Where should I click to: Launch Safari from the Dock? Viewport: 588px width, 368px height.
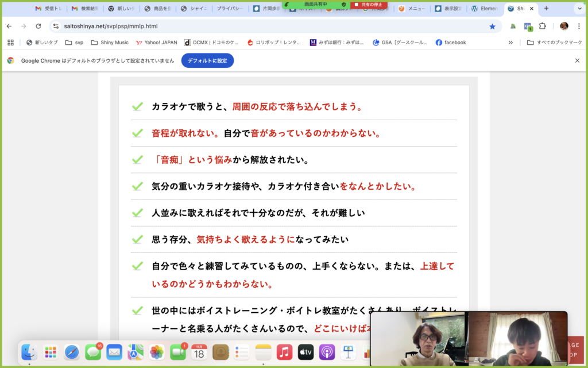(x=72, y=352)
